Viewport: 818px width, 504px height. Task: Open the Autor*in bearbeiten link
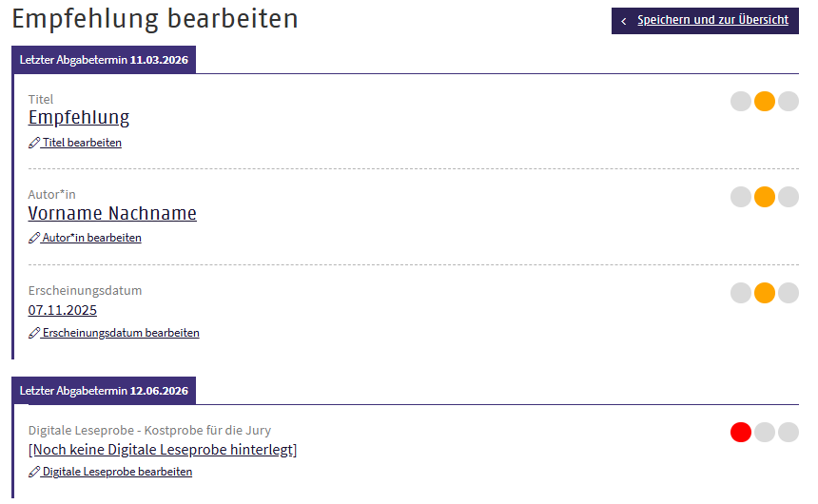click(x=91, y=238)
